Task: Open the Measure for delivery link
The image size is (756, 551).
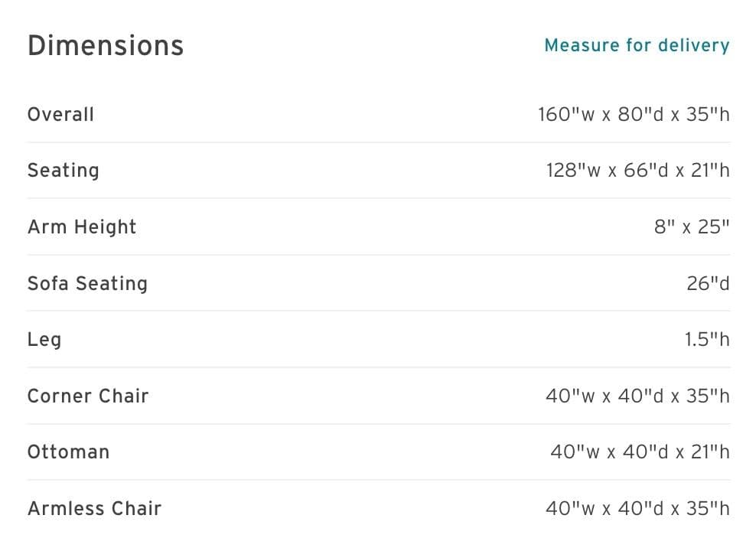Action: tap(637, 45)
